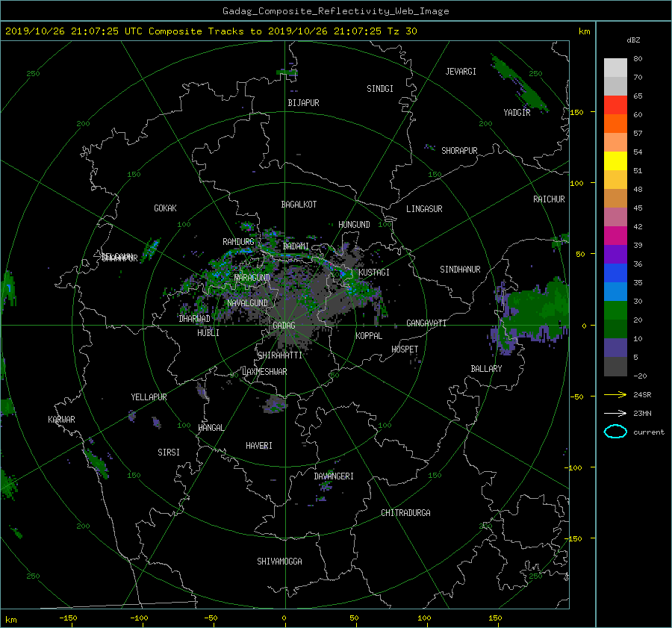Image resolution: width=672 pixels, height=628 pixels.
Task: Click the HAVERI city label
Action: point(259,446)
